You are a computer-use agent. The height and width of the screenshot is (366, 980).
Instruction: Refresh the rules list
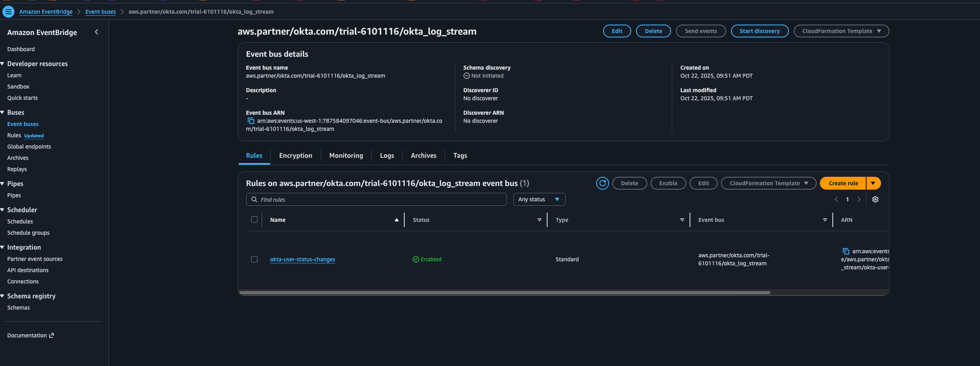click(x=602, y=183)
